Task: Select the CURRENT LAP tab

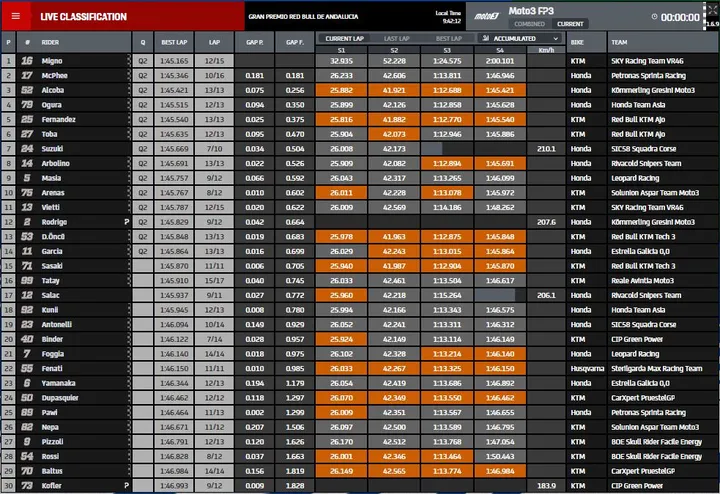Action: 344,39
